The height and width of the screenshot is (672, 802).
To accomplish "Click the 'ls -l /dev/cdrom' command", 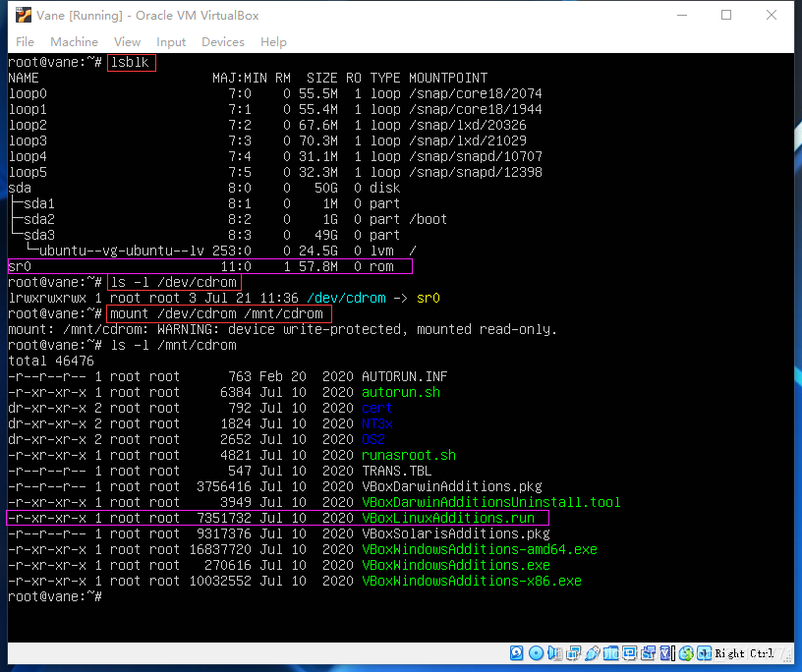I will 173,282.
